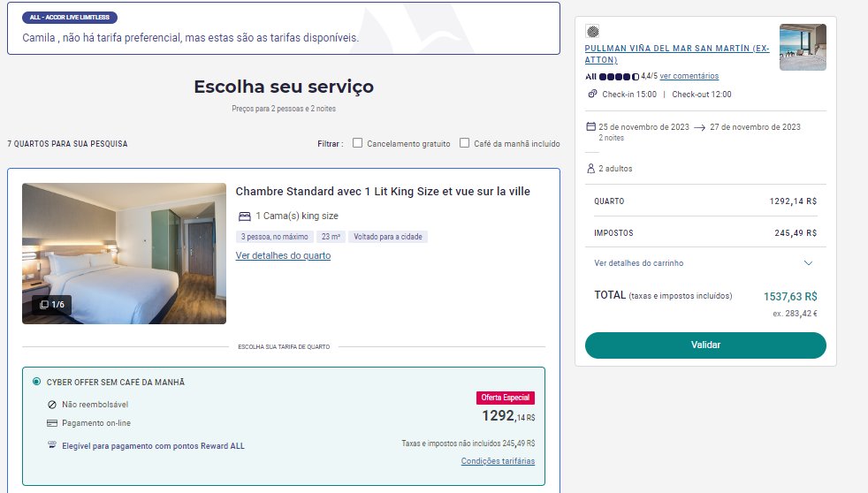Image resolution: width=868 pixels, height=493 pixels.
Task: Click the hotel thumbnail image in cart
Action: (803, 47)
